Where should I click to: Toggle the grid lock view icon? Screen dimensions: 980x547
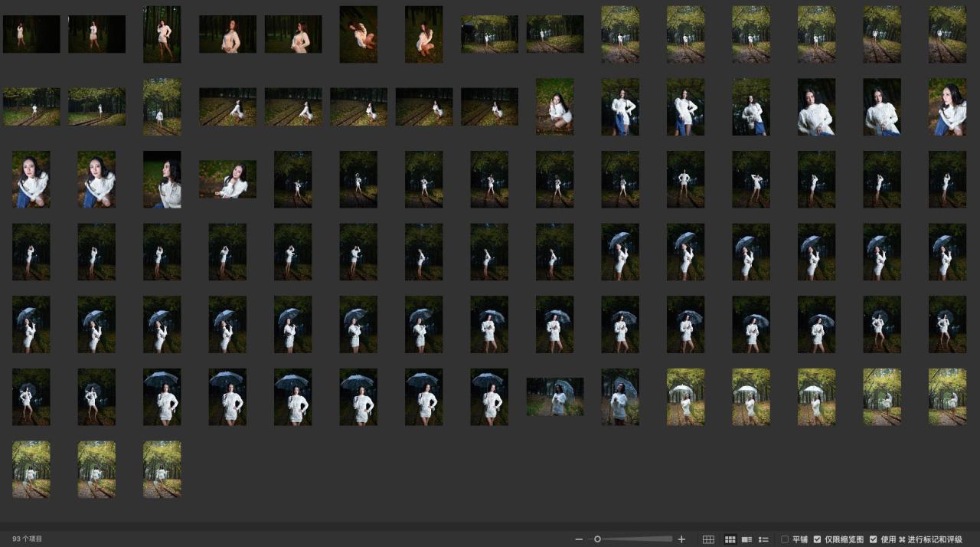point(708,539)
